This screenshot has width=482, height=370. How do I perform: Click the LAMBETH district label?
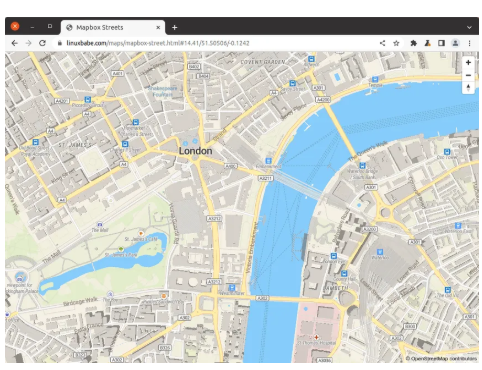336,288
